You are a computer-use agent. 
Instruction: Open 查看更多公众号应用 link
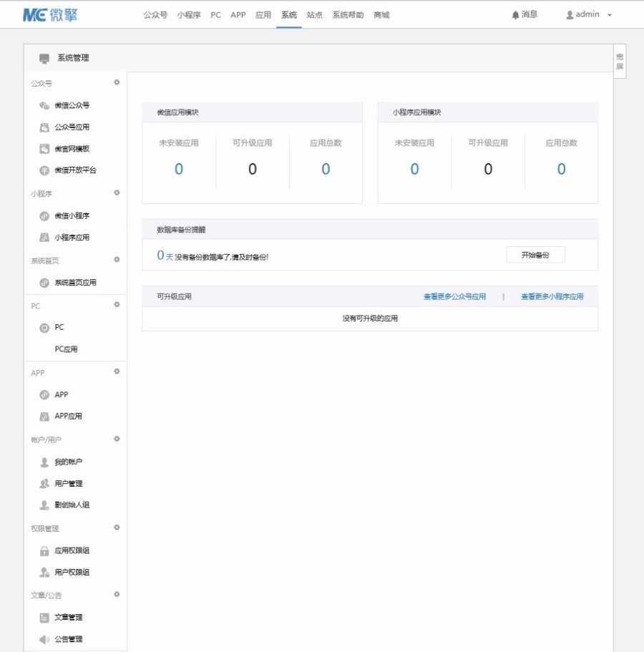pos(456,296)
